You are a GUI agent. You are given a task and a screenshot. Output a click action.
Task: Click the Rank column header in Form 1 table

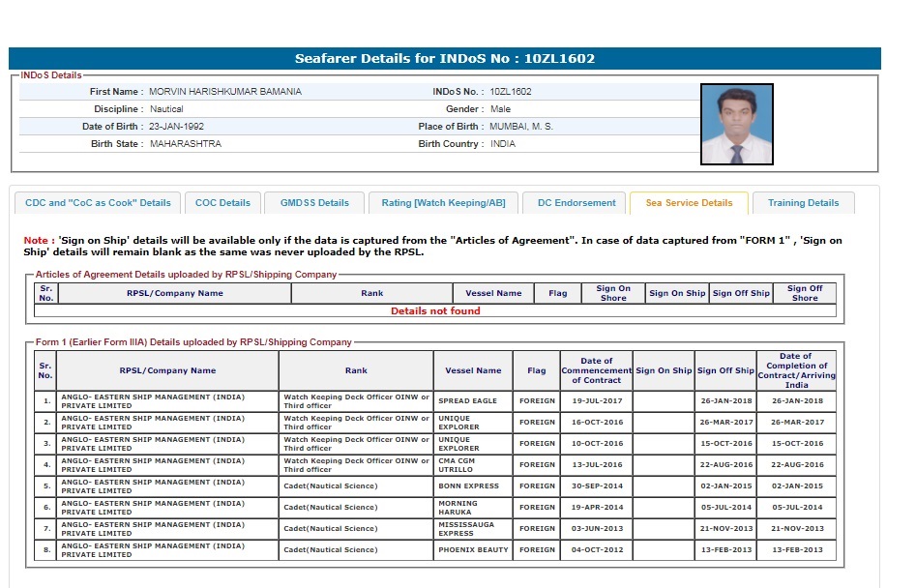click(356, 370)
